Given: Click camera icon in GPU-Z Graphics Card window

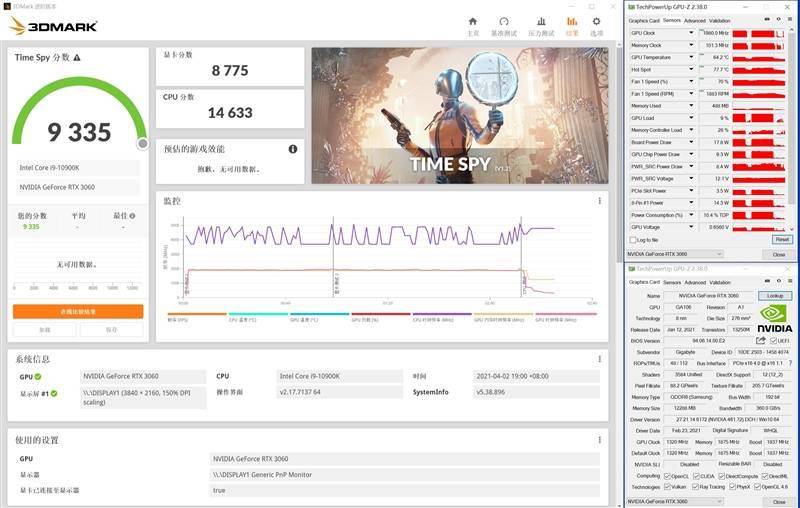Looking at the screenshot, I should point(767,281).
